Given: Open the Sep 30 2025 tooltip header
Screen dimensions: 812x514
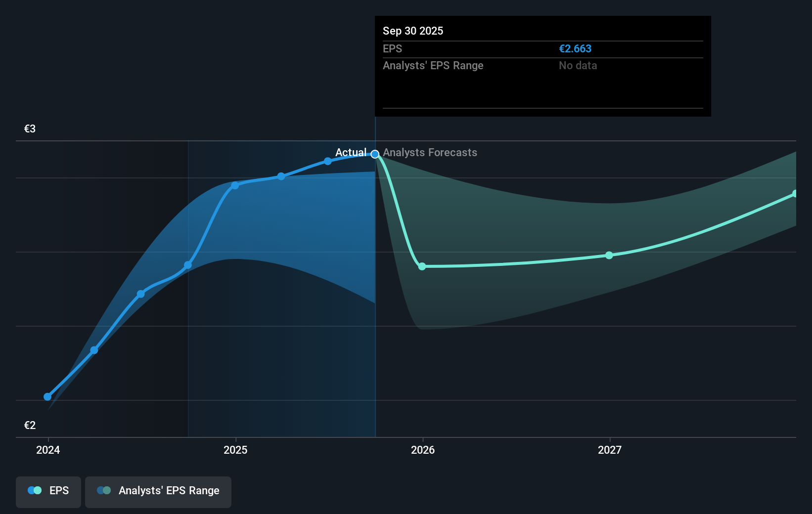Looking at the screenshot, I should tap(413, 31).
